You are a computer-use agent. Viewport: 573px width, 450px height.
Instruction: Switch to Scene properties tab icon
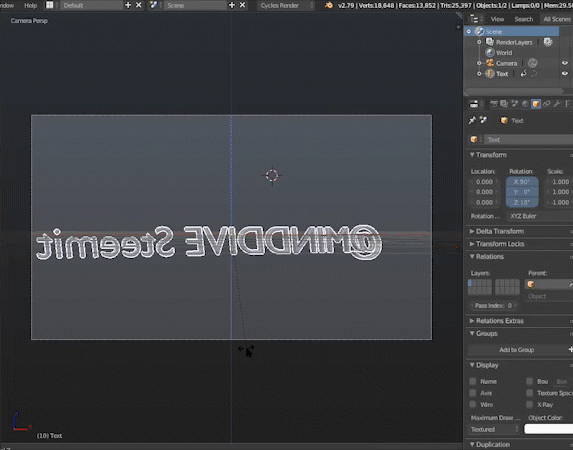(x=515, y=104)
